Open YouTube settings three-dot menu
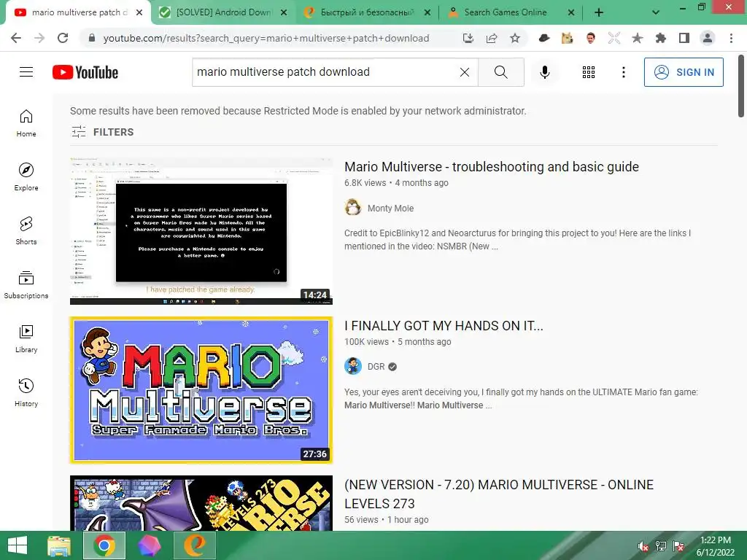Image resolution: width=747 pixels, height=560 pixels. click(623, 72)
